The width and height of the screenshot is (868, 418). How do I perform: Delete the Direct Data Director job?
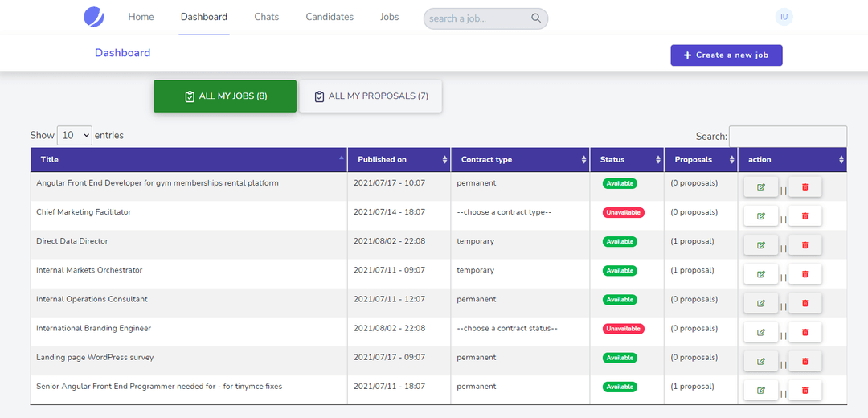pos(805,245)
